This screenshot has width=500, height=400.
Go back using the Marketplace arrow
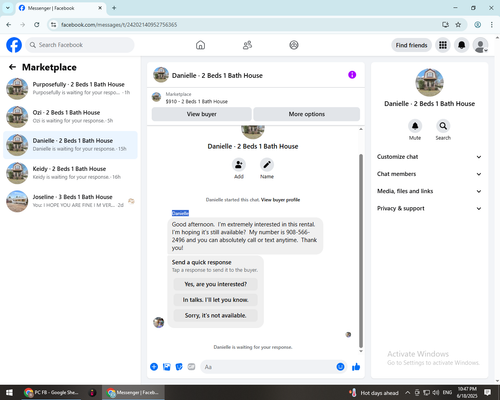(12, 67)
